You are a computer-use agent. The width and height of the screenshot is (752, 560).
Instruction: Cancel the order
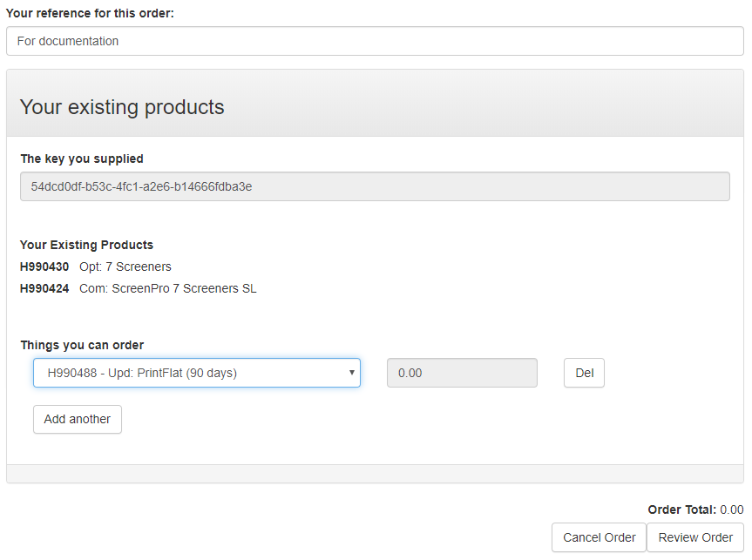coord(599,537)
